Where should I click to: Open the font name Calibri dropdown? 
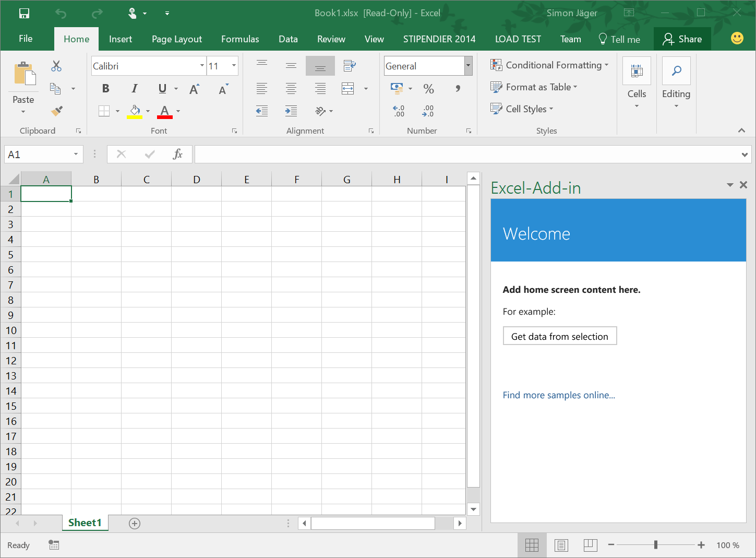[202, 66]
